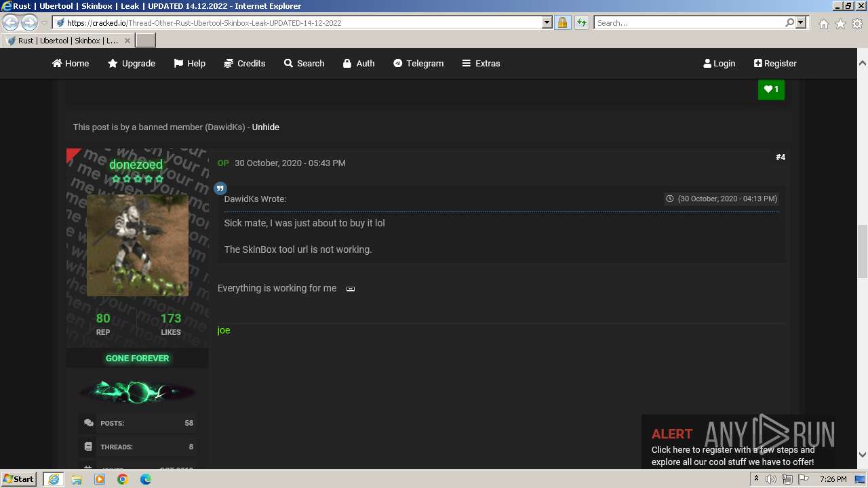The width and height of the screenshot is (868, 488).
Task: Click the green joe signature text
Action: click(224, 330)
